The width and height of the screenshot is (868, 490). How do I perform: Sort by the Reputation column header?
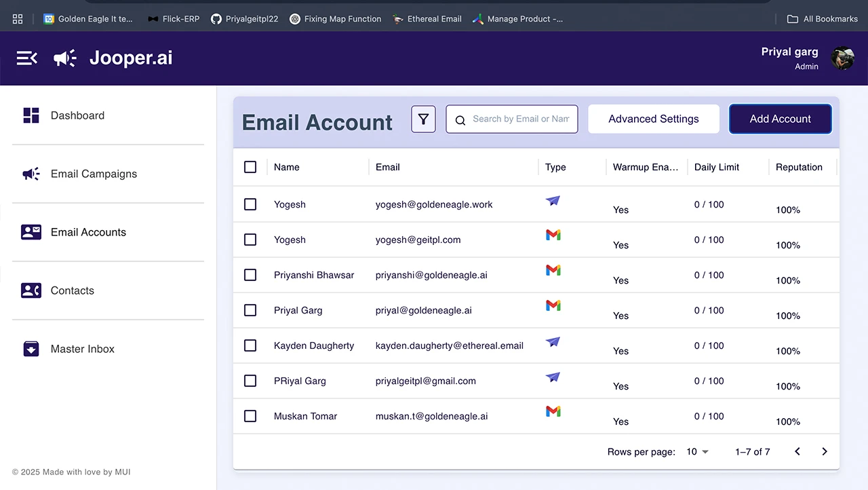click(799, 167)
